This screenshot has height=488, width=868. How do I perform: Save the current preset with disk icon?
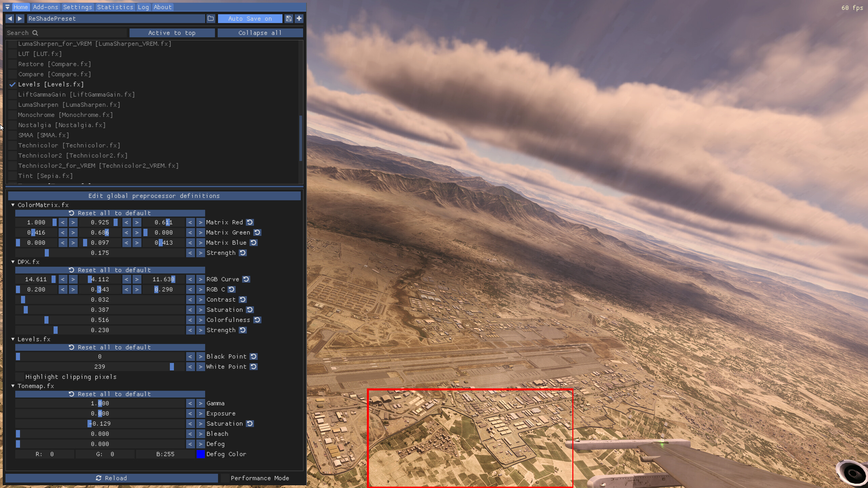pos(289,19)
